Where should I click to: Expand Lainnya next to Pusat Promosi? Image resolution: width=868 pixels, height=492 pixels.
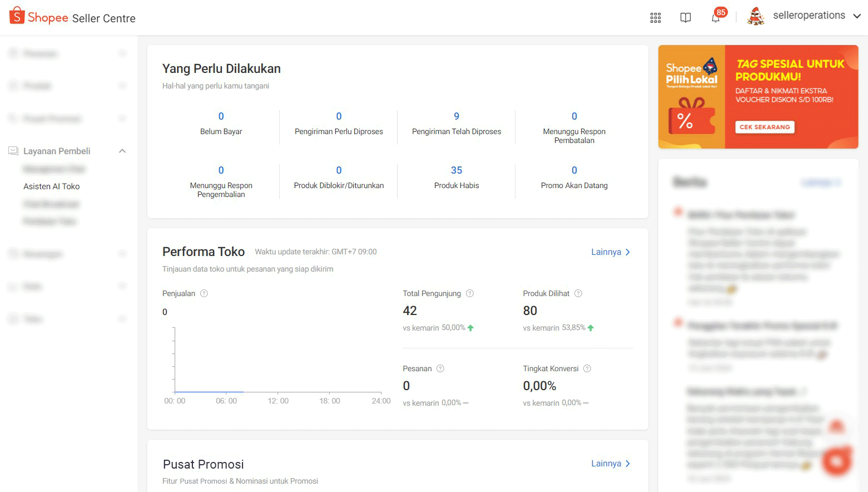coord(610,463)
